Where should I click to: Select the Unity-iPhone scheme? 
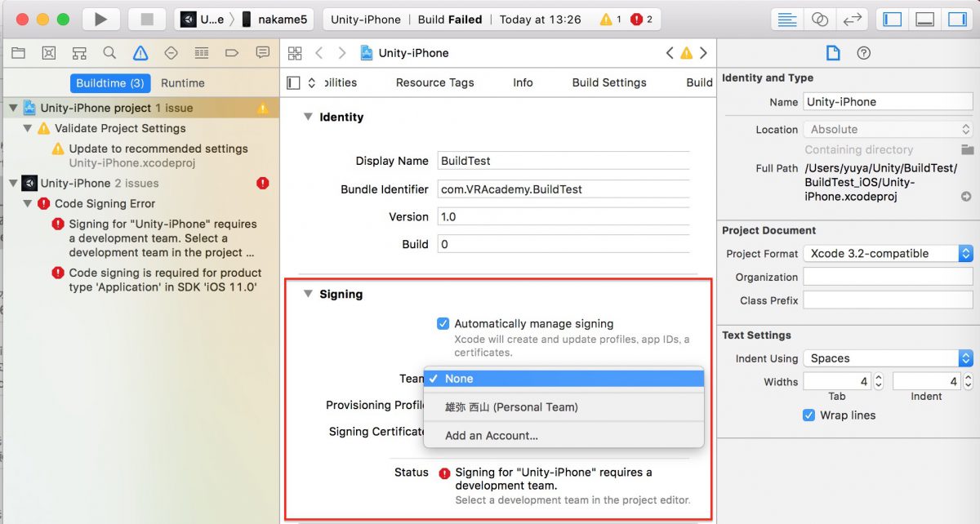point(203,19)
